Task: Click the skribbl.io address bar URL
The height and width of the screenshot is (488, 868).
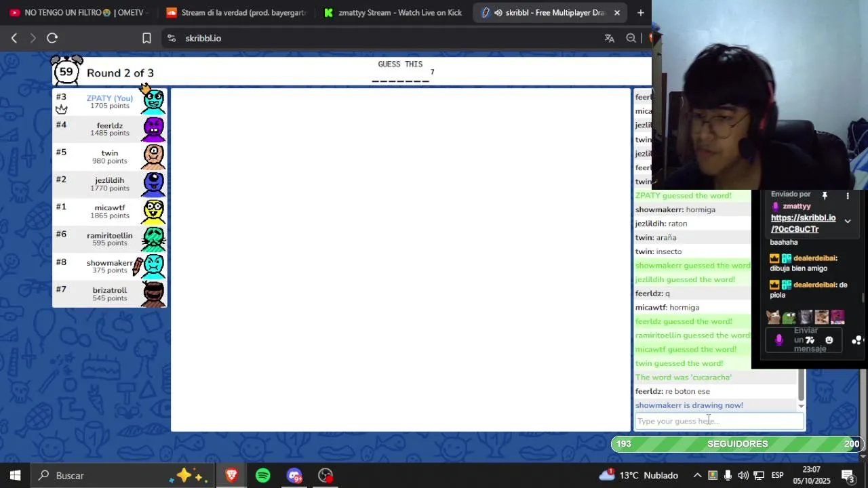Action: 203,39
